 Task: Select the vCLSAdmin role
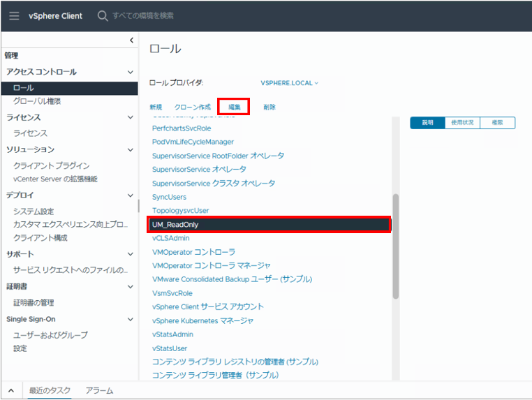[x=170, y=238]
